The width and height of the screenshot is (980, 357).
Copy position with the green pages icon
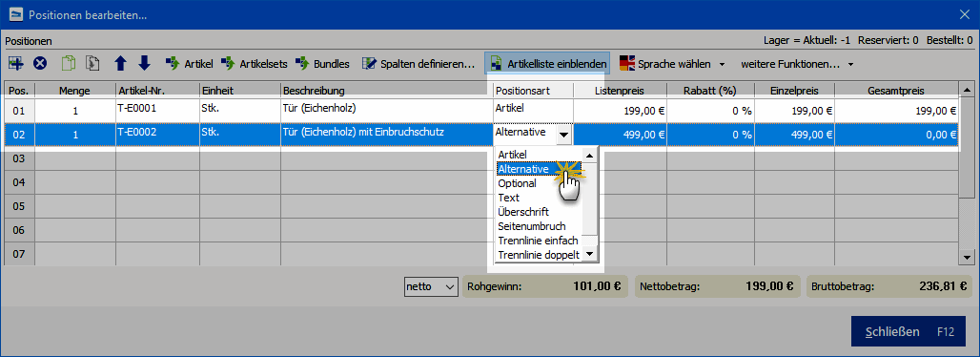point(68,63)
